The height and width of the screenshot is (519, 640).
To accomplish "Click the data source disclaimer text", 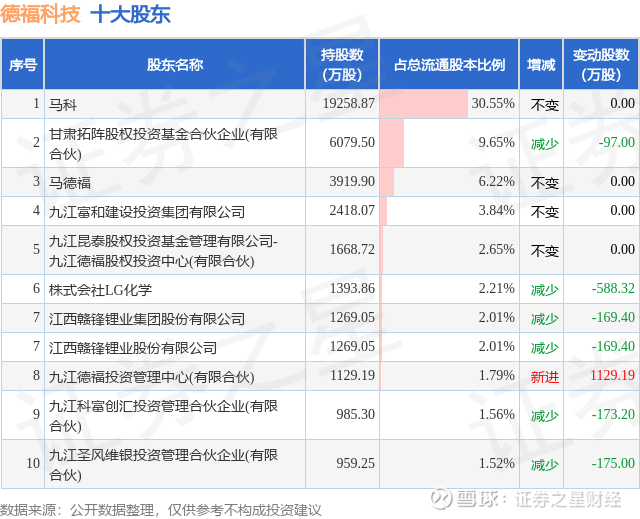I will [x=160, y=510].
